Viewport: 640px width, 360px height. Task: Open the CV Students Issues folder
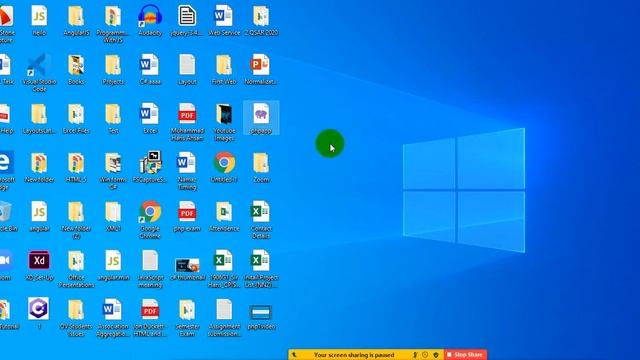coord(76,318)
